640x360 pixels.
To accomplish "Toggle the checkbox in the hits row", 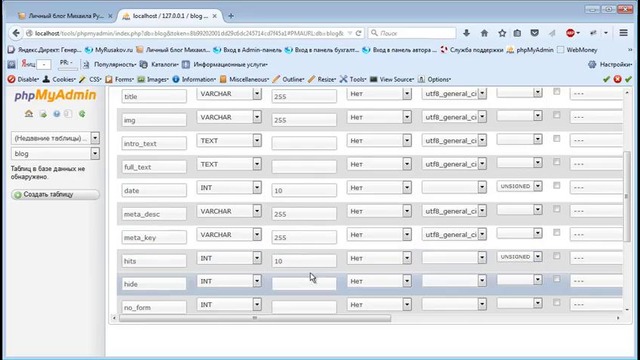I will [x=556, y=256].
